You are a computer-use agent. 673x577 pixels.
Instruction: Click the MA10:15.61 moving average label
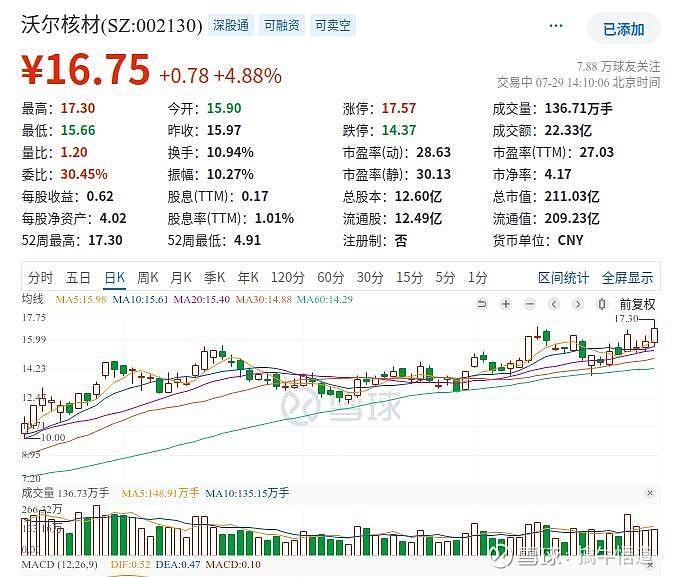tap(140, 299)
